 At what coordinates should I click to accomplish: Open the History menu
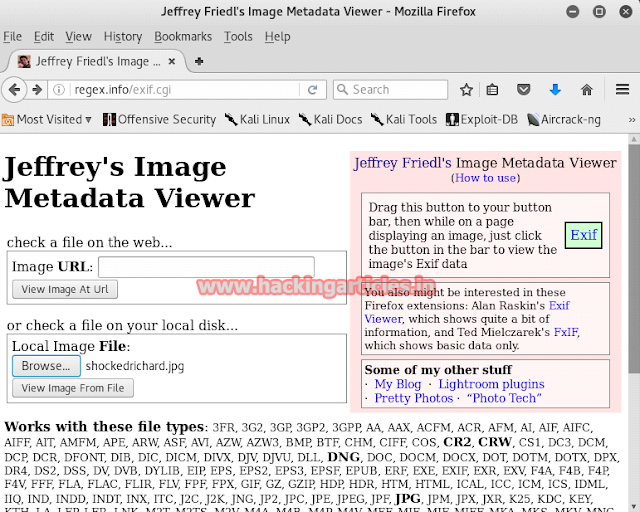click(123, 37)
